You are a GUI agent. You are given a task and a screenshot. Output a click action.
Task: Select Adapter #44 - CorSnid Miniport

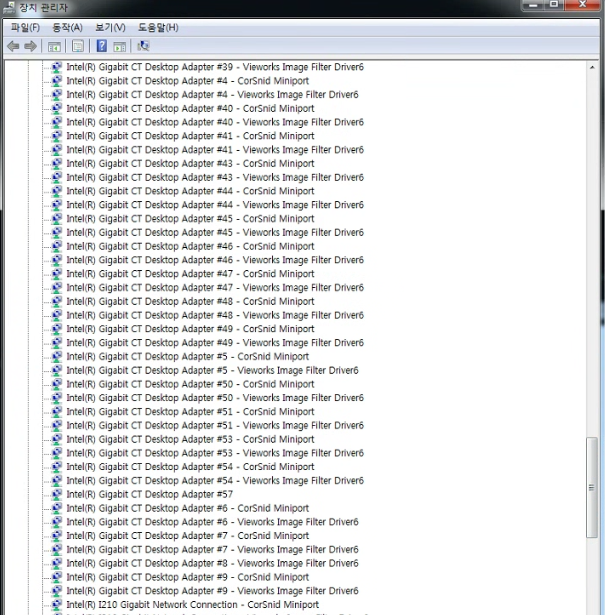190,191
